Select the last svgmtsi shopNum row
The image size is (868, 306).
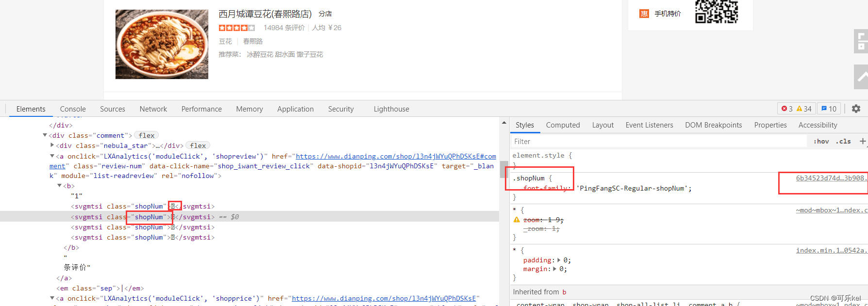pos(143,237)
